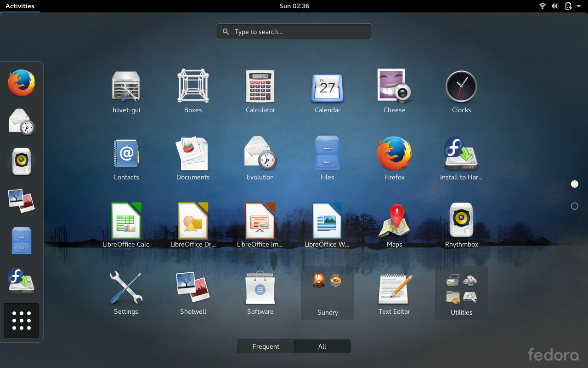Screen dimensions: 588x368
Task: Open the system menu dropdown arrow
Action: tap(579, 6)
